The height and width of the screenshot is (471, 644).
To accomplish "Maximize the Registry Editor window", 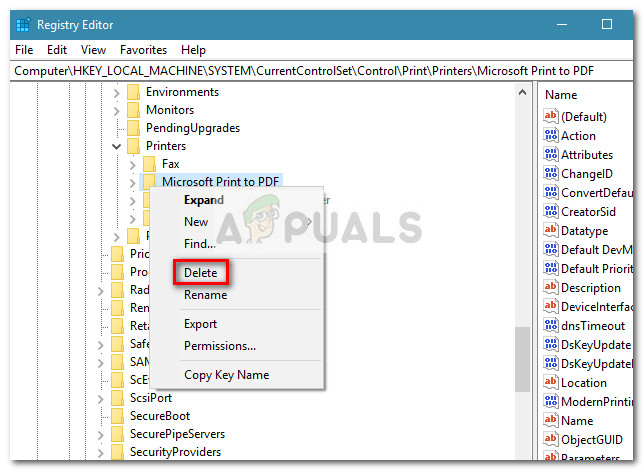I will (607, 24).
